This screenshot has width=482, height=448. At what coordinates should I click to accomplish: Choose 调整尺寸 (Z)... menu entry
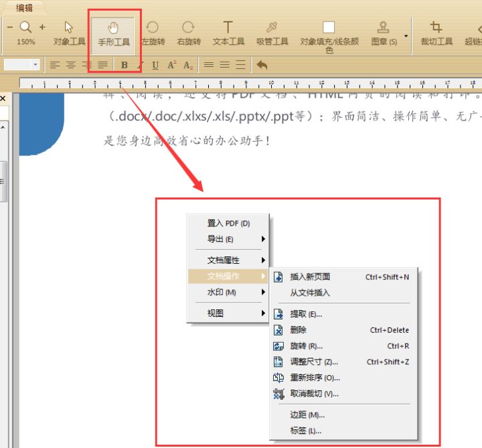[x=343, y=362]
